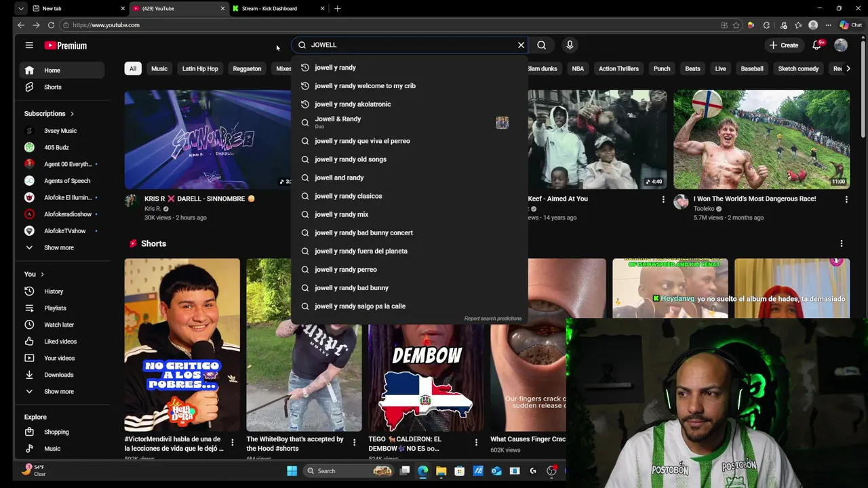Open the Subscriptions section chevron
The image size is (868, 488).
(x=72, y=114)
